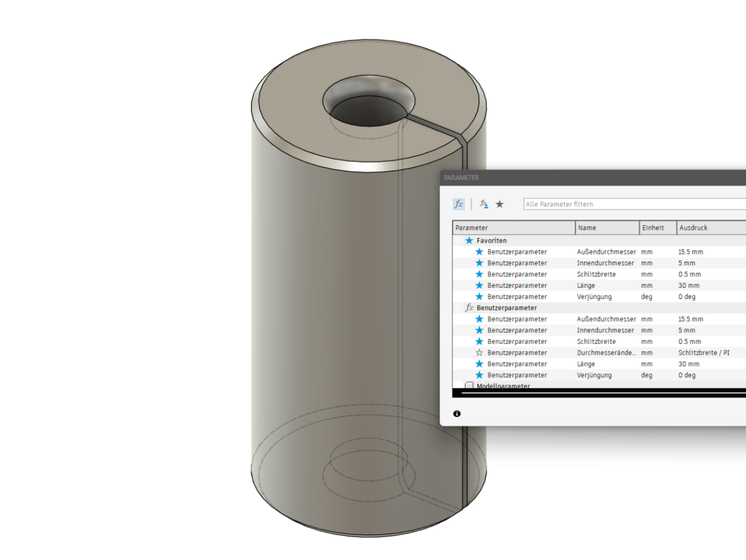The height and width of the screenshot is (560, 746).
Task: Click the fx user parameter toolbar icon
Action: 459,204
